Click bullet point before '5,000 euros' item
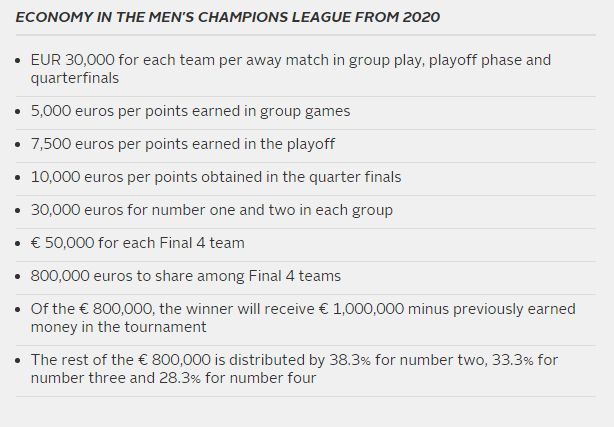 (x=17, y=112)
